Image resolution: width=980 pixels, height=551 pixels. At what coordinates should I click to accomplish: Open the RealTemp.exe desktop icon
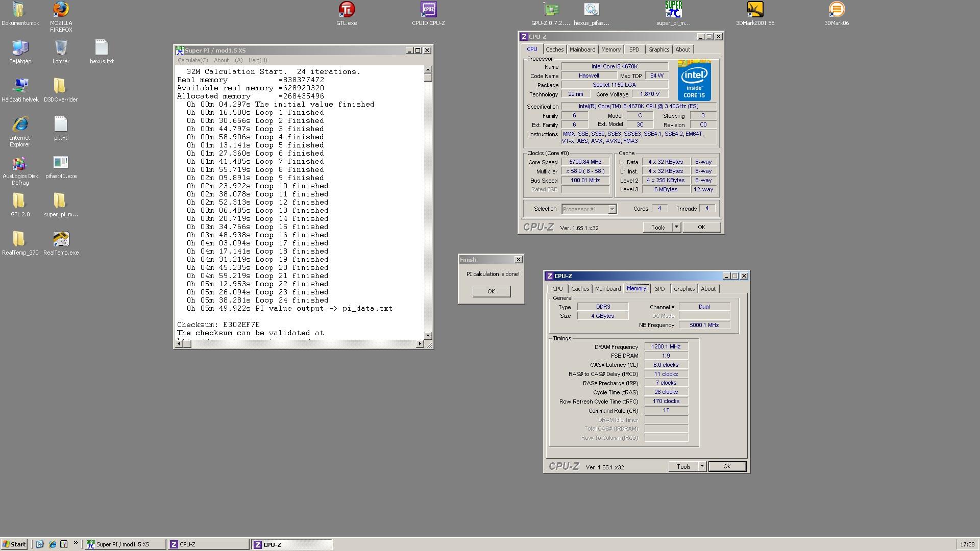[x=61, y=239]
